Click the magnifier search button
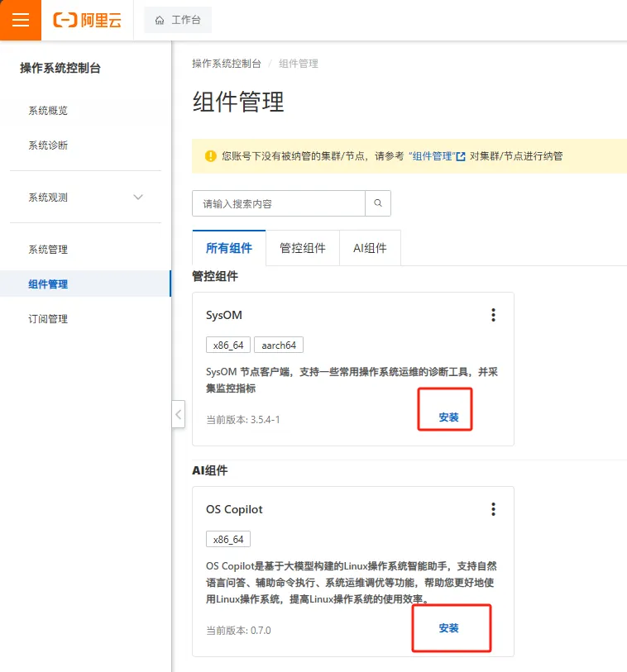The image size is (627, 672). [x=378, y=203]
